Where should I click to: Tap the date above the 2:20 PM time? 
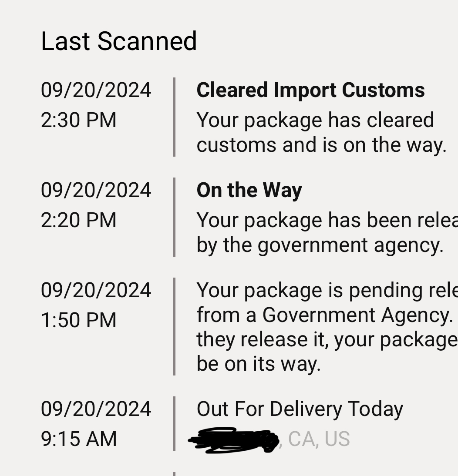[x=96, y=190]
